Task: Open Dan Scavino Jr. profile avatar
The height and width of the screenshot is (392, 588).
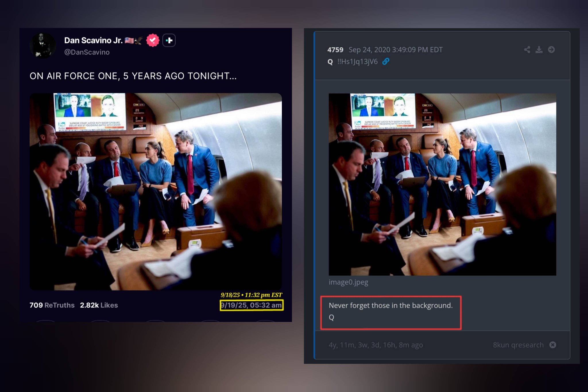Action: [43, 45]
